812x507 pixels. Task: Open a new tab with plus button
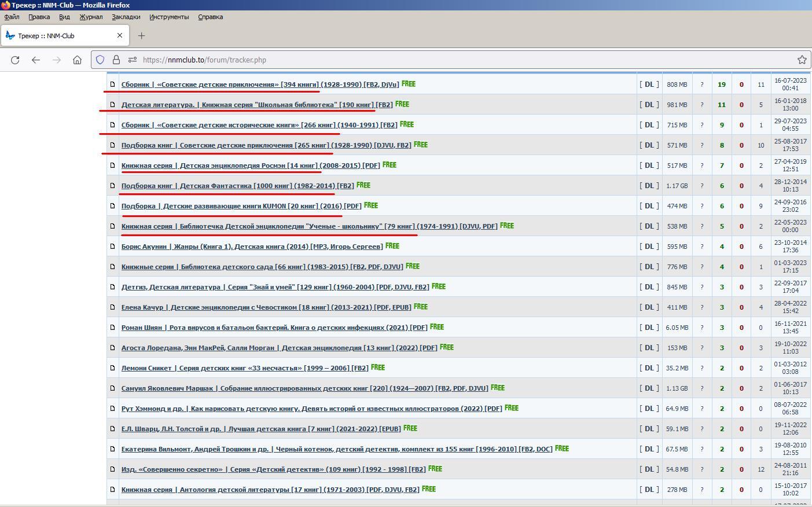(x=141, y=36)
